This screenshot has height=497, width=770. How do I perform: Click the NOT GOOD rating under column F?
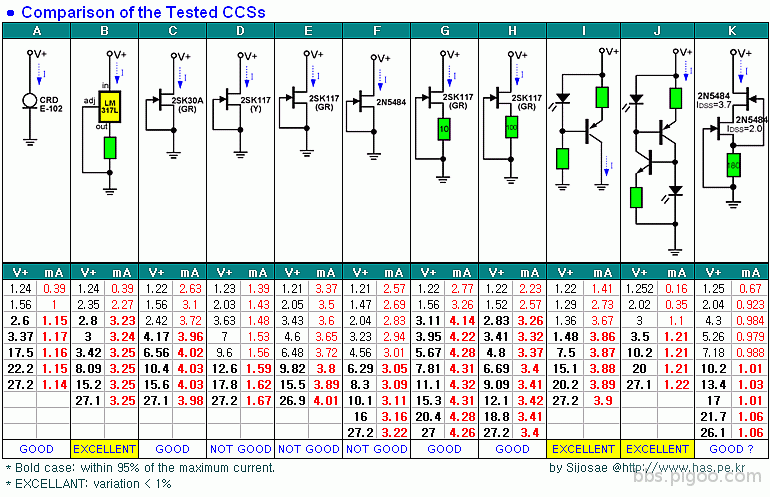pyautogui.click(x=377, y=449)
